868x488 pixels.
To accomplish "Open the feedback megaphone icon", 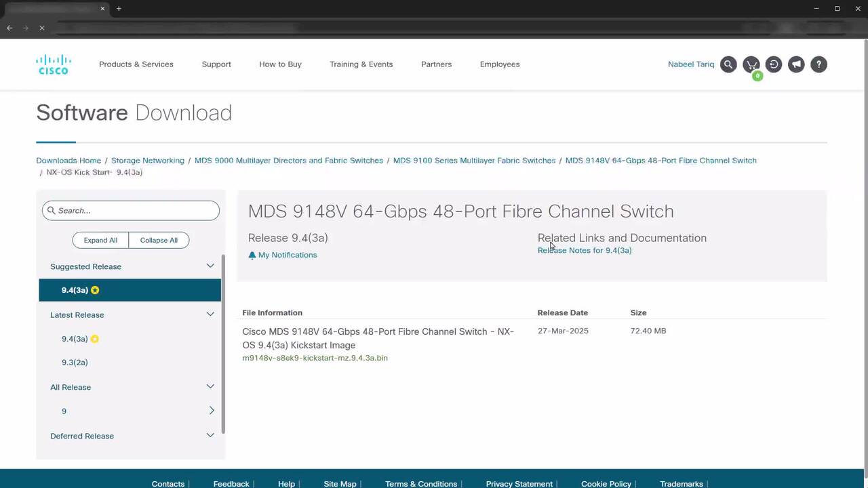I will point(796,64).
